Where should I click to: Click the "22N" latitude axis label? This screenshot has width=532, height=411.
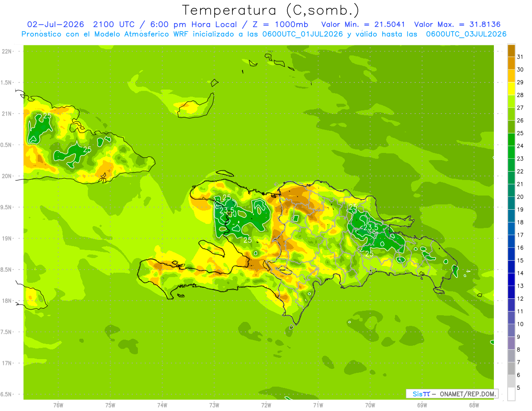pos(7,51)
